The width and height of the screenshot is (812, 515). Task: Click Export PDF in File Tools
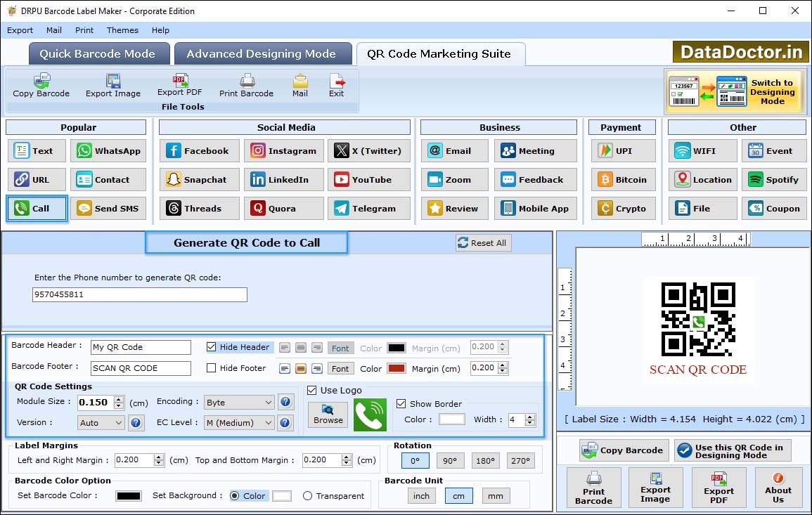180,86
